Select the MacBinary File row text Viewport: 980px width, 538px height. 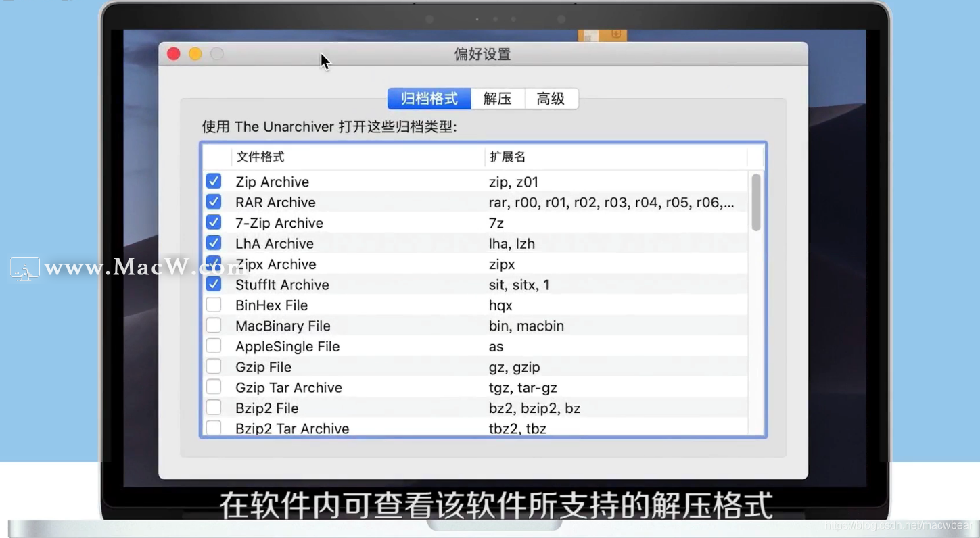(283, 326)
